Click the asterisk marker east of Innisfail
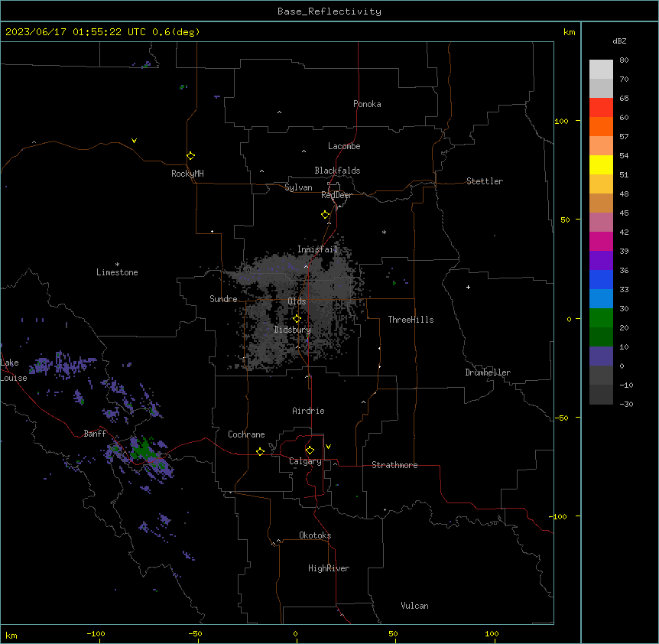The width and height of the screenshot is (659, 644). [384, 233]
